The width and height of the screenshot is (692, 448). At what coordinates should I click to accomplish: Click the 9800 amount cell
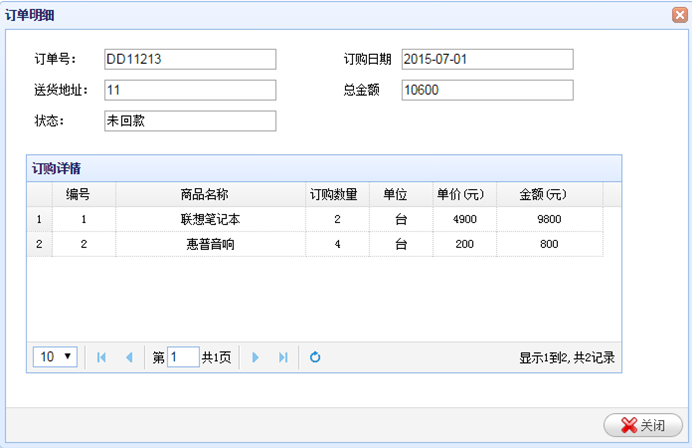[550, 219]
